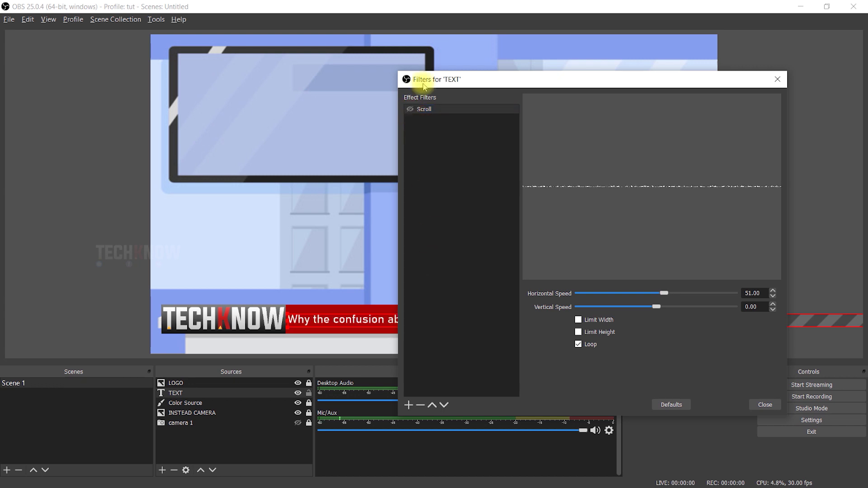
Task: Select the Scroll filter entry
Action: tap(461, 109)
